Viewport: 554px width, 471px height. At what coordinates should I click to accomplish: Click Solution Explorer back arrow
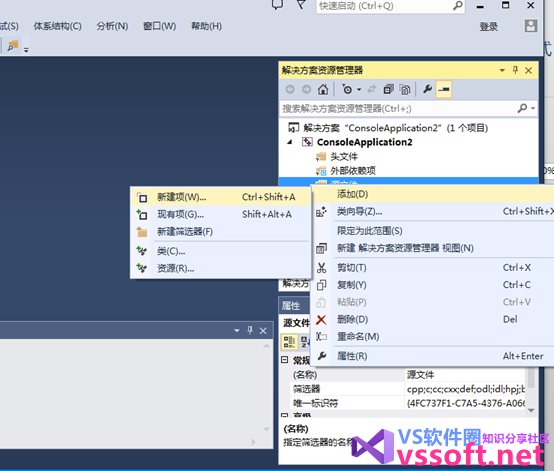(290, 90)
